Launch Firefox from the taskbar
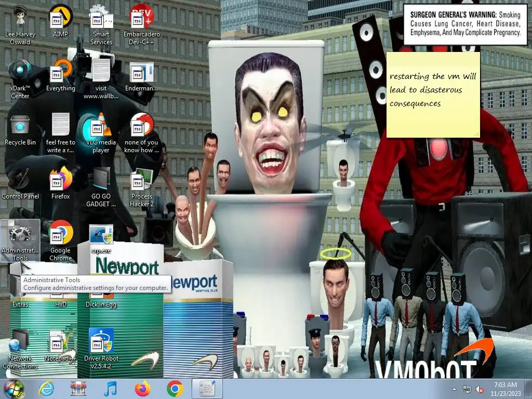This screenshot has width=532, height=399. coord(142,389)
